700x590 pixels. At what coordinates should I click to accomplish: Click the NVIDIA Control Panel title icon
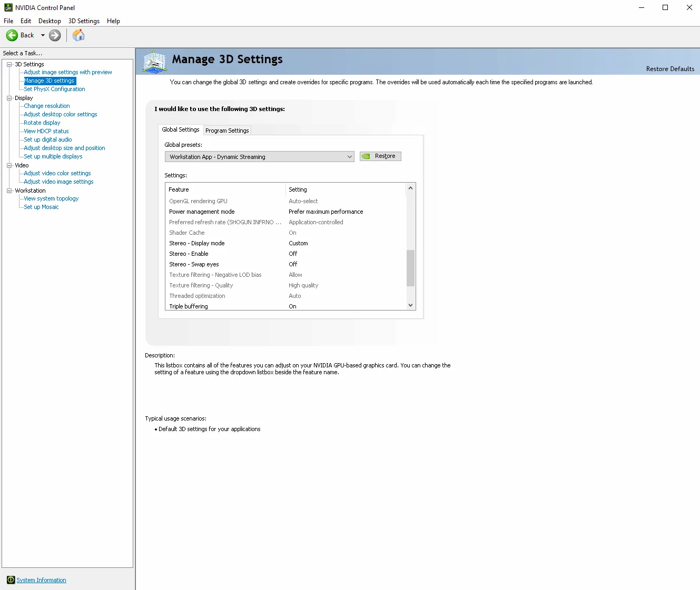8,7
